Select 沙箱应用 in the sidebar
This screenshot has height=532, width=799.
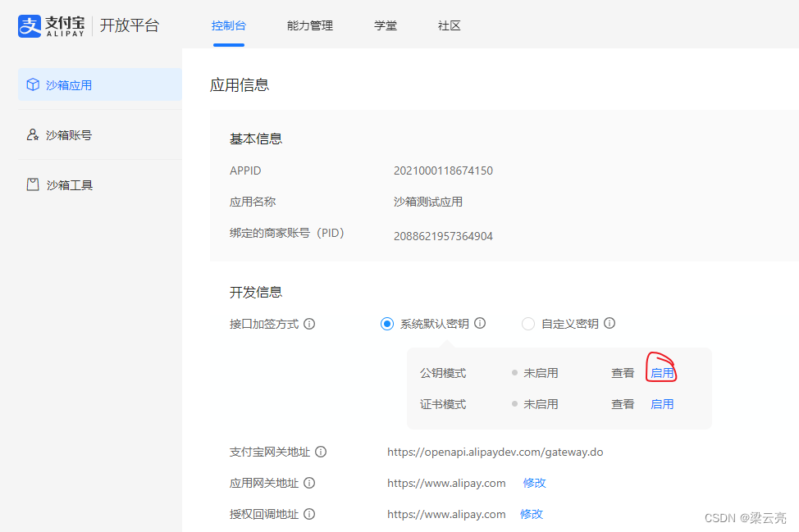(100, 84)
